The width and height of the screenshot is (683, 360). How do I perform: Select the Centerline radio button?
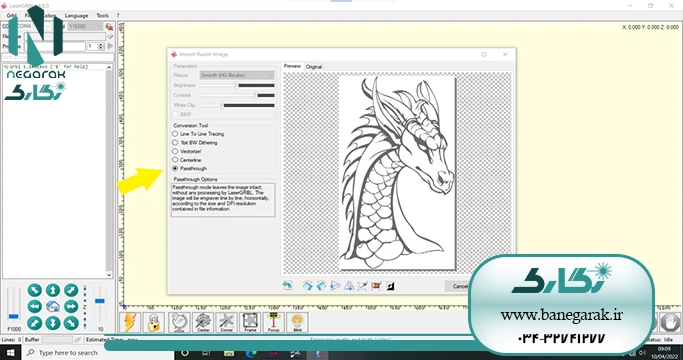click(186, 160)
